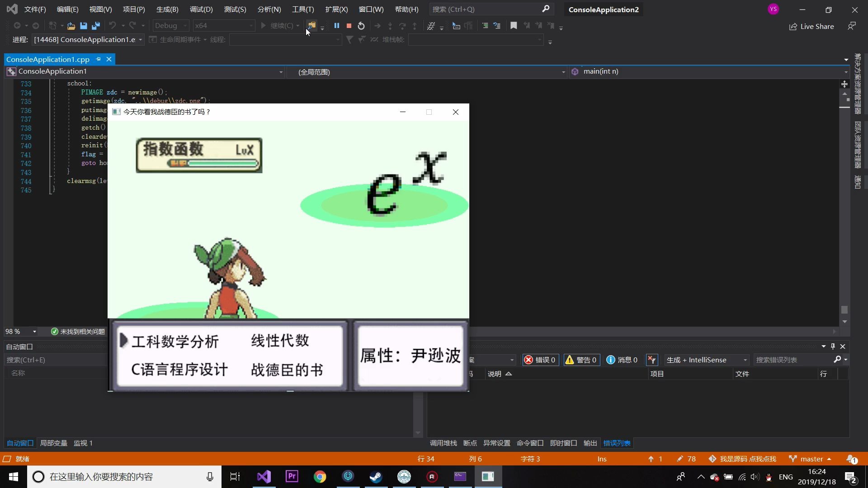The width and height of the screenshot is (868, 488).
Task: Restart the debug session icon
Action: point(361,26)
